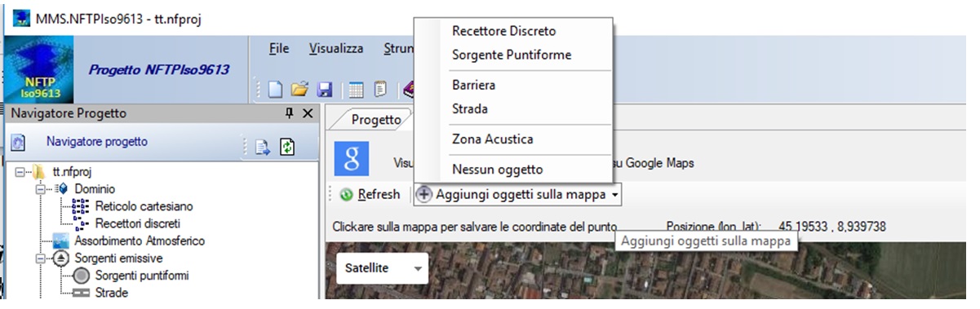Click the export document icon in navigator

pos(263,147)
